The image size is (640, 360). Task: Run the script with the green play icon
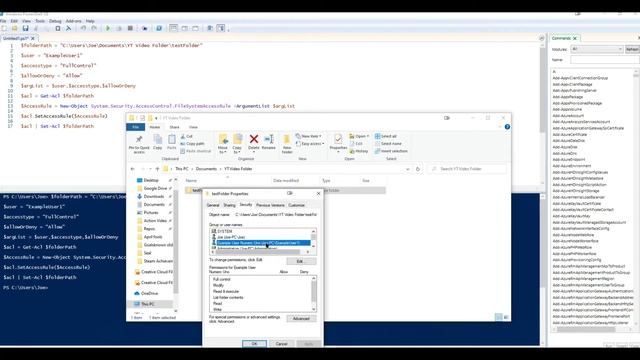coord(108,28)
